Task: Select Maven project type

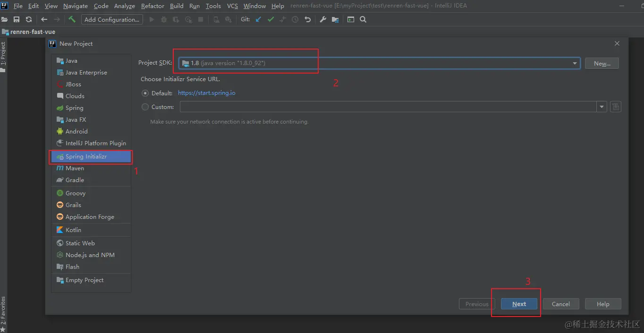Action: click(x=91, y=168)
